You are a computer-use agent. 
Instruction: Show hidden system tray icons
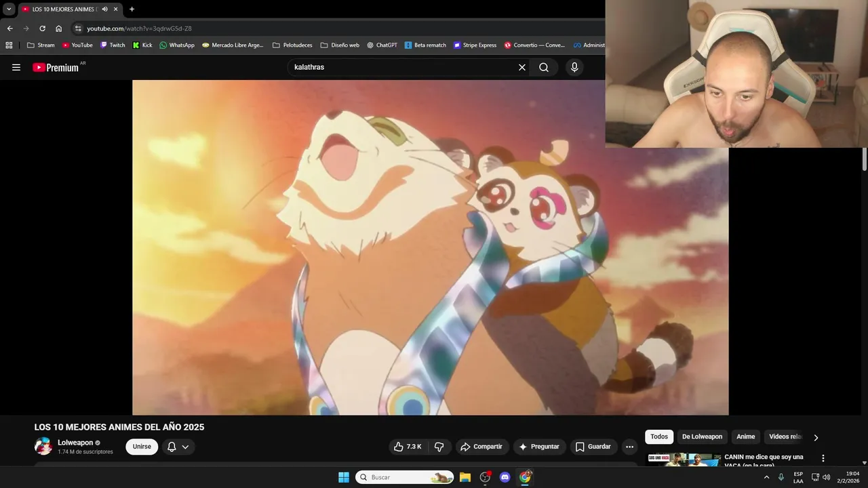click(x=767, y=477)
